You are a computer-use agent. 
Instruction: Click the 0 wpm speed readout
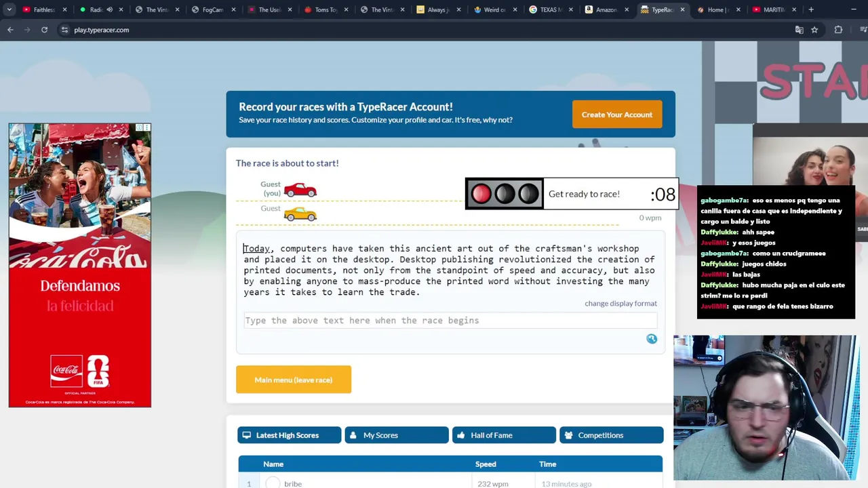coord(650,218)
